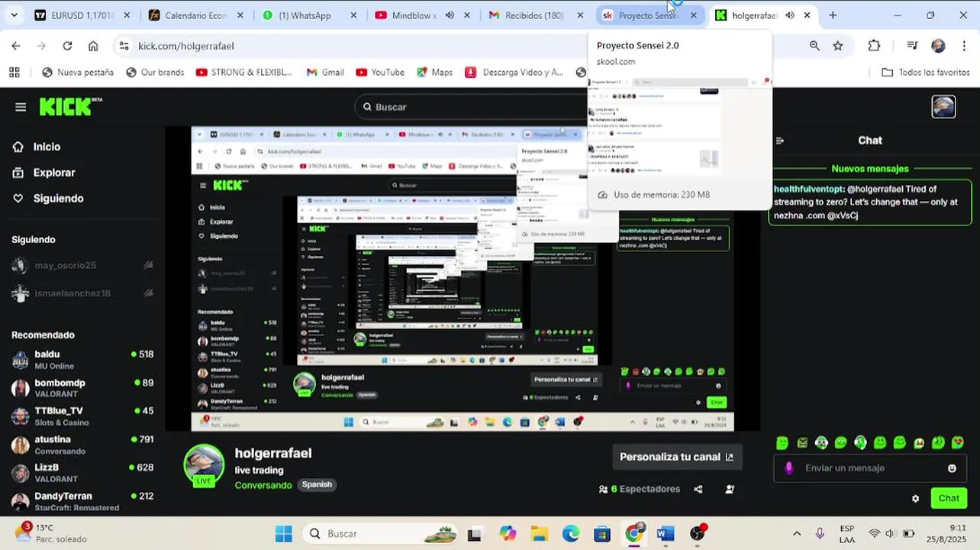Click the address bar URL kick.com/holgerrafael
Screen dimensions: 980x550
pos(186,46)
